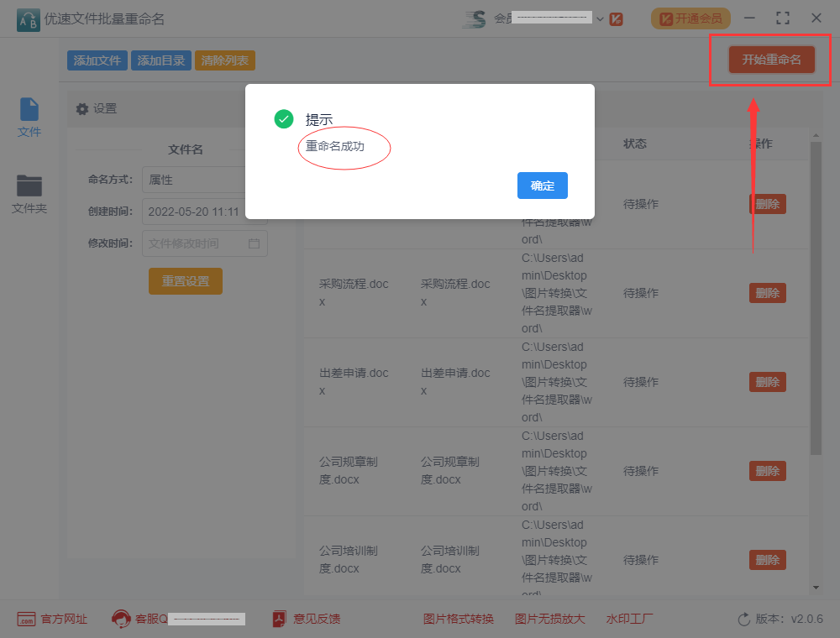Toggle fullscreen with the maximize icon
Screen dimensions: 840x638
pyautogui.click(x=783, y=17)
